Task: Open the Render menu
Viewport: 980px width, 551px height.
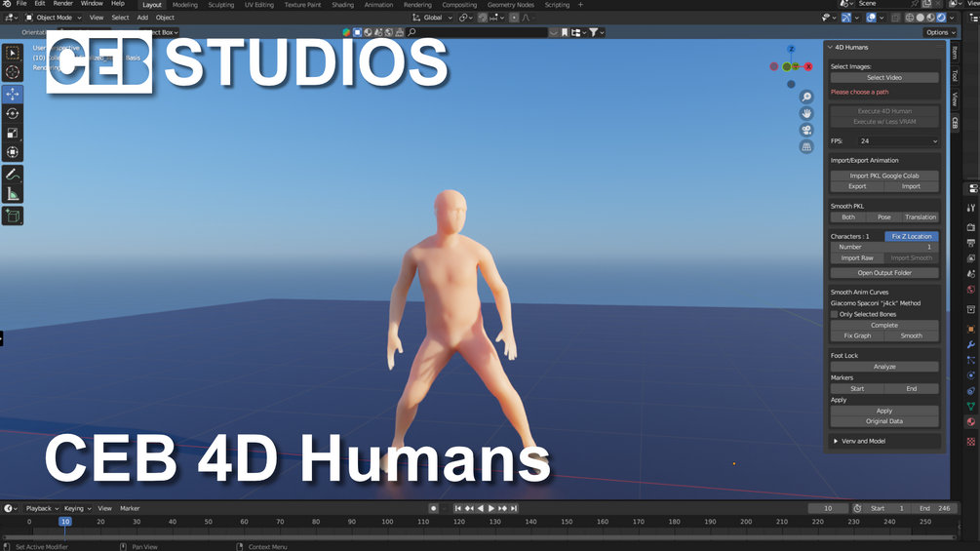Action: tap(62, 4)
